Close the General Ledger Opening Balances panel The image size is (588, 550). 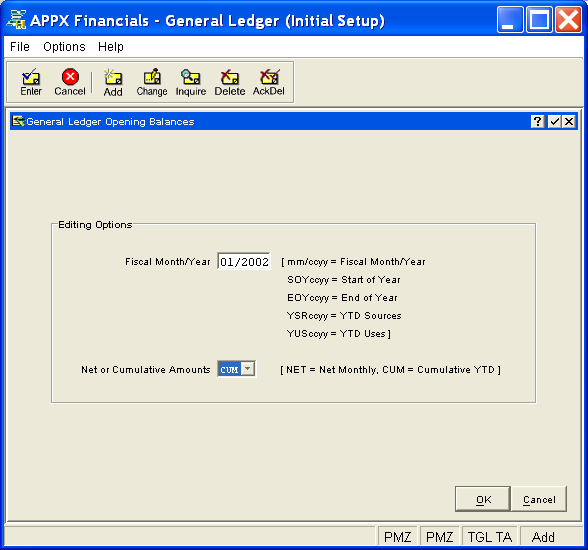click(x=569, y=121)
